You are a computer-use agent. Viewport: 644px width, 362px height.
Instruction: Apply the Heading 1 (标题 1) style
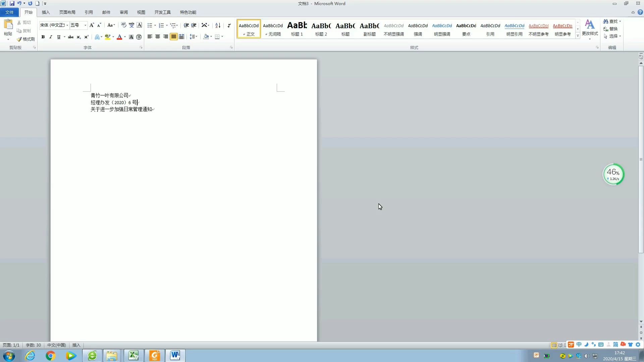click(297, 29)
